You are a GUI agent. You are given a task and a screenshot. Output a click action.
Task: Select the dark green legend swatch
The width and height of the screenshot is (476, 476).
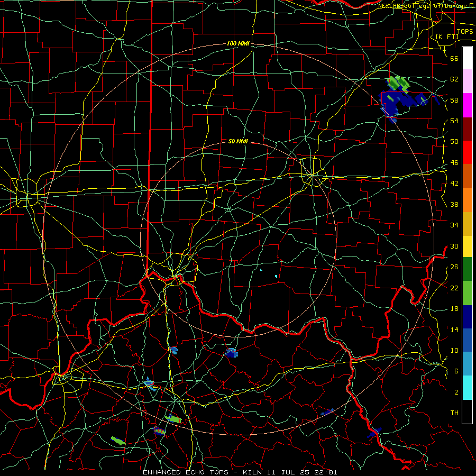point(467,269)
